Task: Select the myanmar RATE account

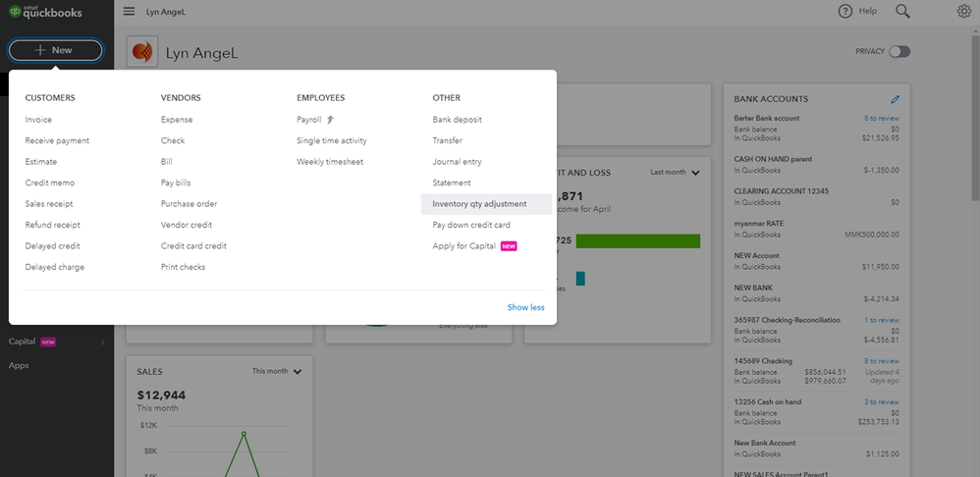Action: coord(816,229)
